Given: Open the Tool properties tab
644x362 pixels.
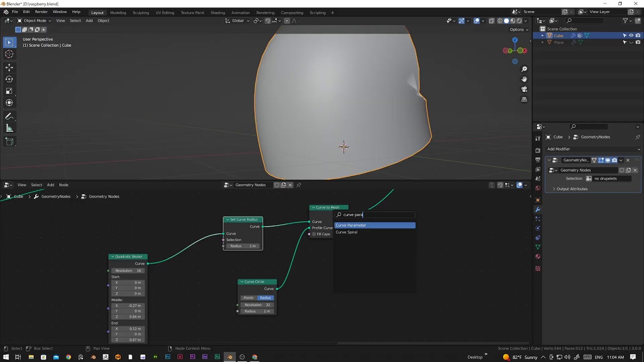Looking at the screenshot, I should tap(538, 137).
